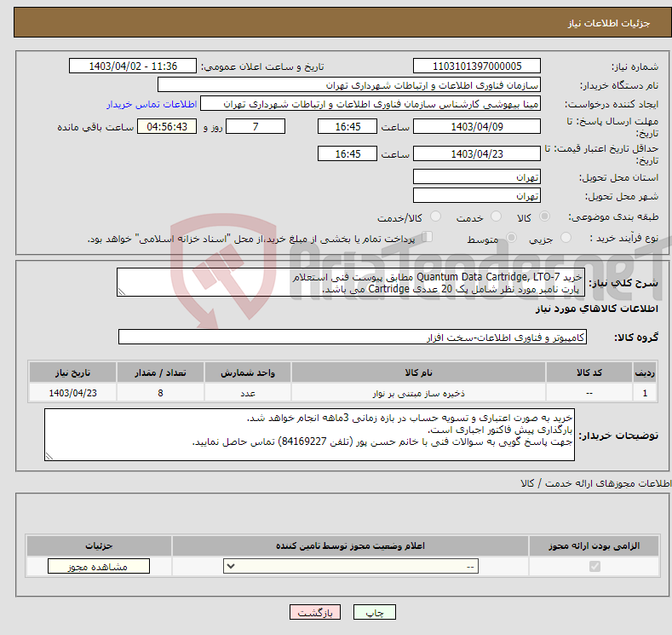Click the واحد شمارش column header
Viewport: 672px width, 635px height.
point(248,372)
